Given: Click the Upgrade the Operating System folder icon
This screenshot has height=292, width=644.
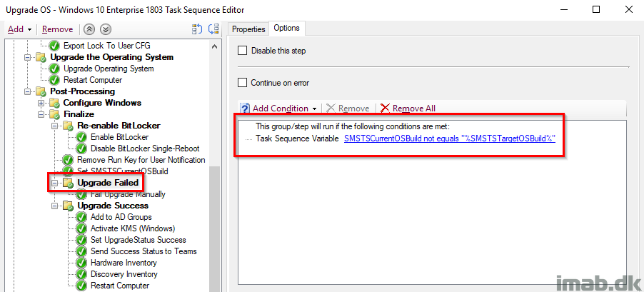Looking at the screenshot, I should [41, 57].
